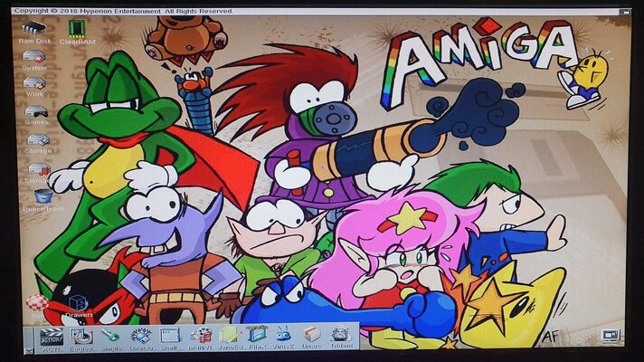Open VirusZ antivirus in the dock
Screen dimensions: 644x362
[283, 335]
